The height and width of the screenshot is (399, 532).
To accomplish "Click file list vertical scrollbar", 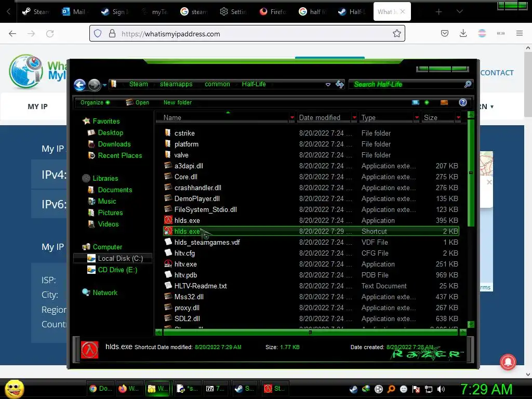I will click(471, 172).
